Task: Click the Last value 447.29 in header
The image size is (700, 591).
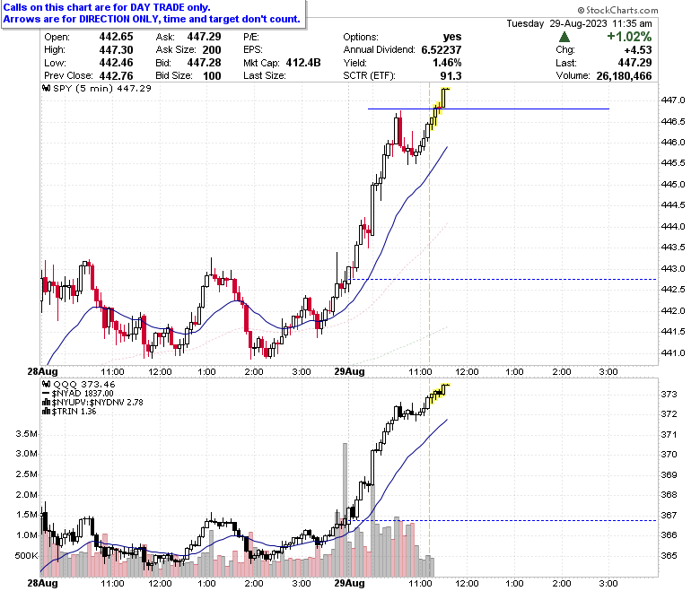Action: (x=634, y=63)
